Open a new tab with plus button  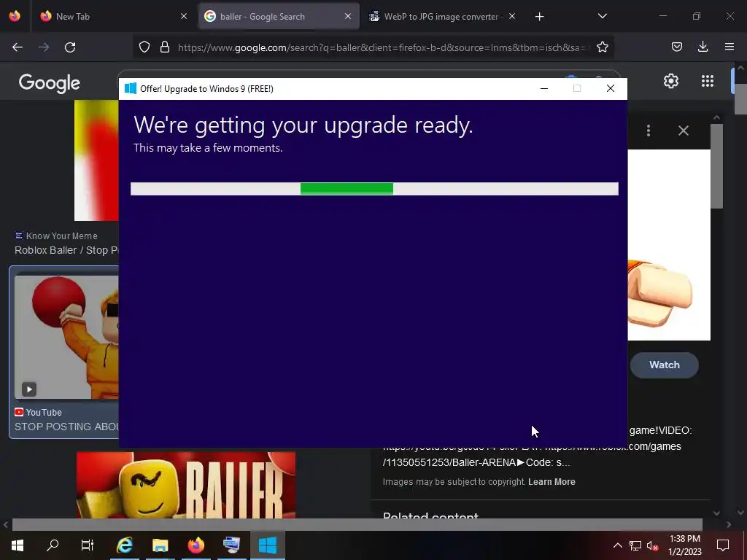(539, 17)
